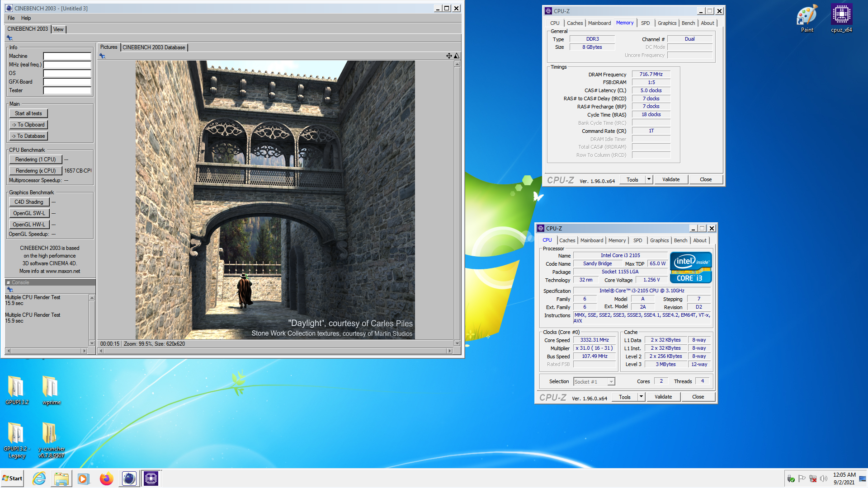Open Windows Explorer from taskbar
Image resolution: width=868 pixels, height=488 pixels.
tap(61, 479)
